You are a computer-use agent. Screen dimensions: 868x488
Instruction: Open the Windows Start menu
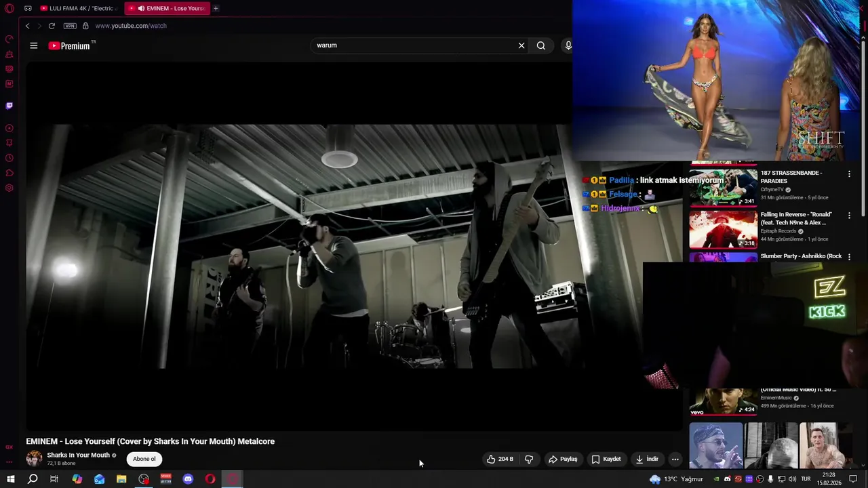point(10,479)
